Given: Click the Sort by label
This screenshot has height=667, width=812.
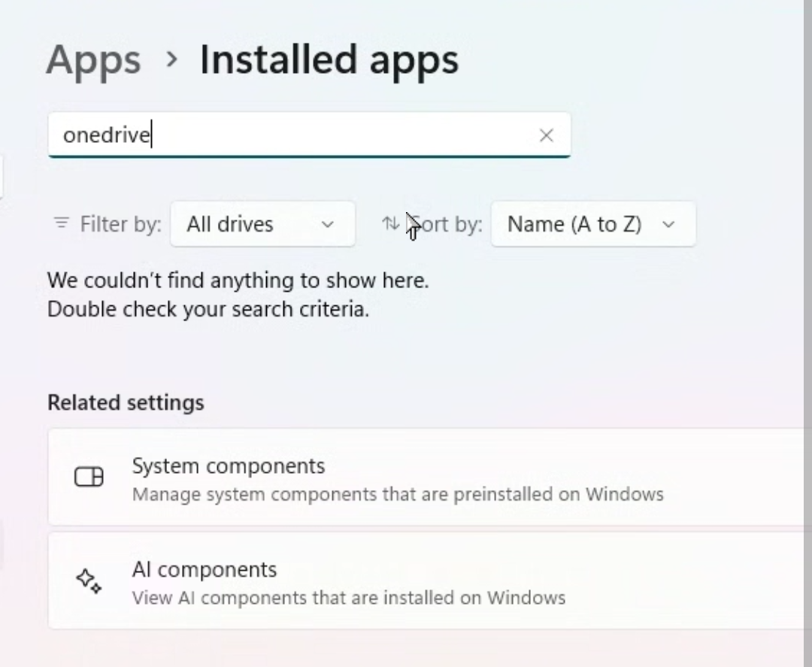Looking at the screenshot, I should [x=448, y=224].
